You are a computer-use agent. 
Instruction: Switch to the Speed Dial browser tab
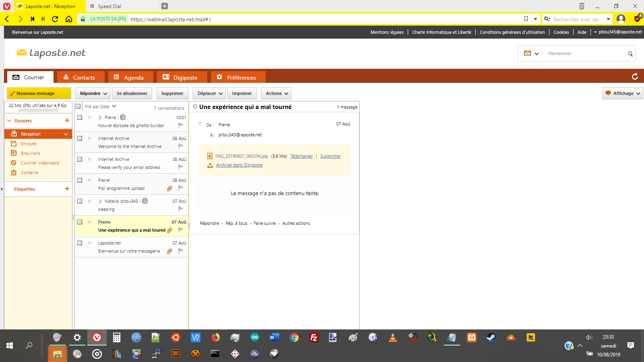point(122,6)
